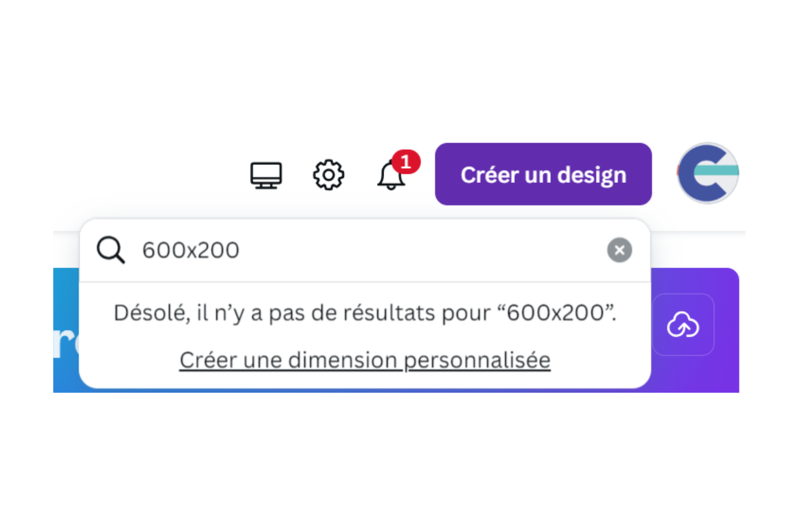Screen dimensions: 798x532
Task: Focus the search field containing 600x200
Action: click(365, 250)
